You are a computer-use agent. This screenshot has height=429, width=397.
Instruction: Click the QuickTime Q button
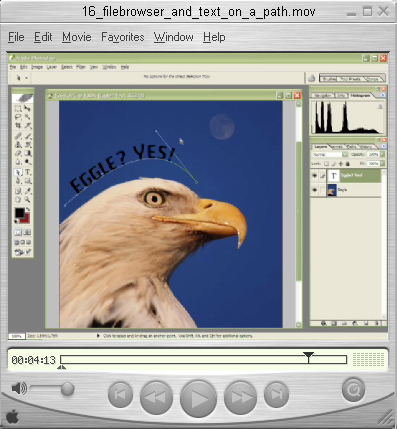pyautogui.click(x=353, y=389)
